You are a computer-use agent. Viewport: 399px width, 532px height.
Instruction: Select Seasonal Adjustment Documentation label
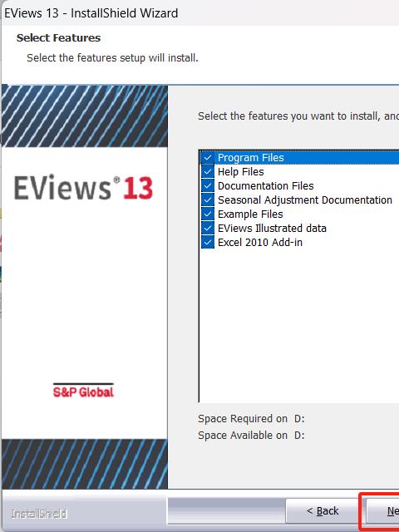[305, 199]
